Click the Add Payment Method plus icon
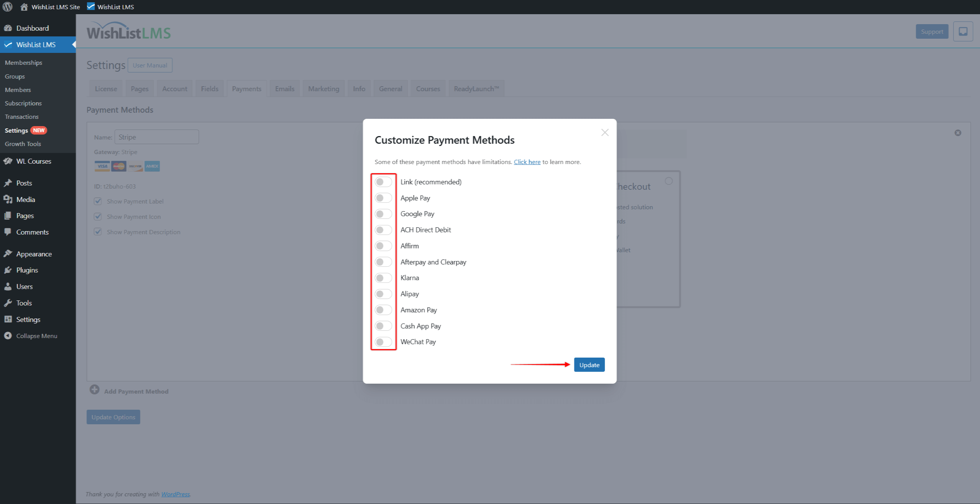The width and height of the screenshot is (980, 504). (94, 389)
